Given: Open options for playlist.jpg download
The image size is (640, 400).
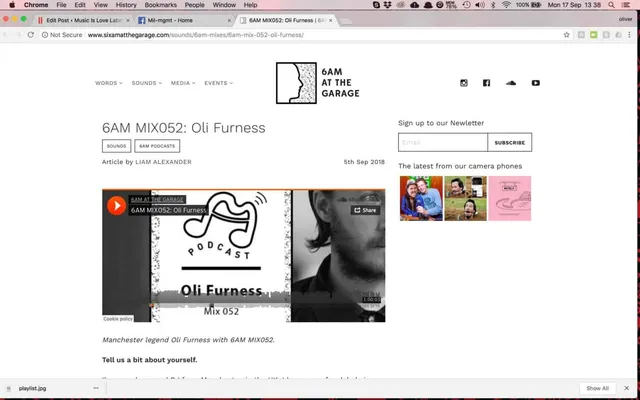Looking at the screenshot, I should pyautogui.click(x=96, y=388).
